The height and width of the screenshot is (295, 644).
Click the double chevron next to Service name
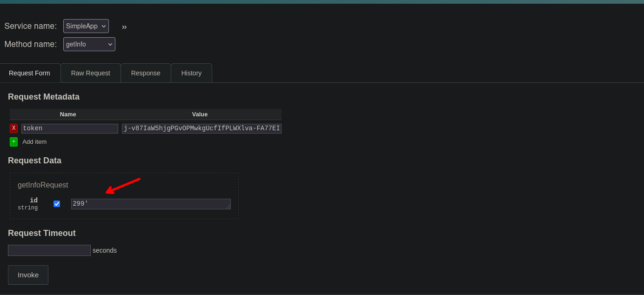coord(124,27)
